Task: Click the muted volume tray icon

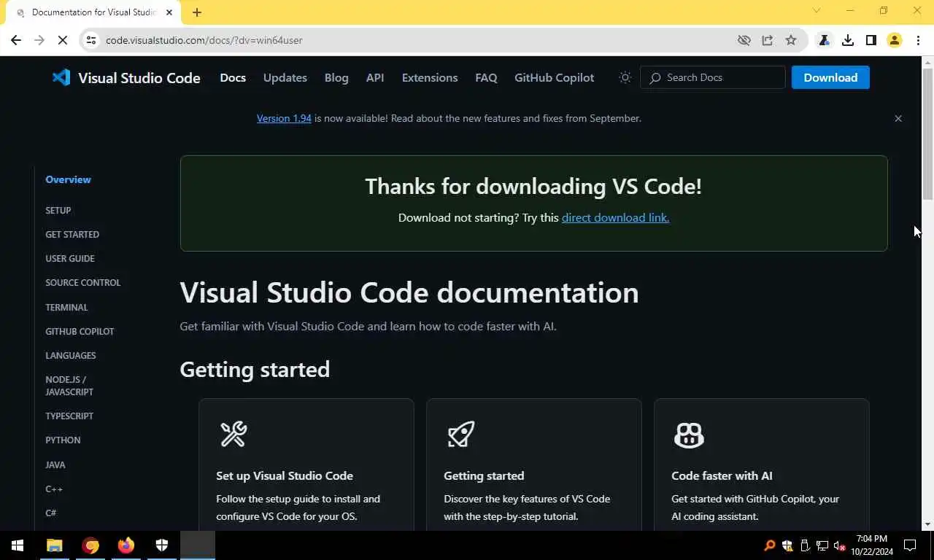Action: [839, 545]
